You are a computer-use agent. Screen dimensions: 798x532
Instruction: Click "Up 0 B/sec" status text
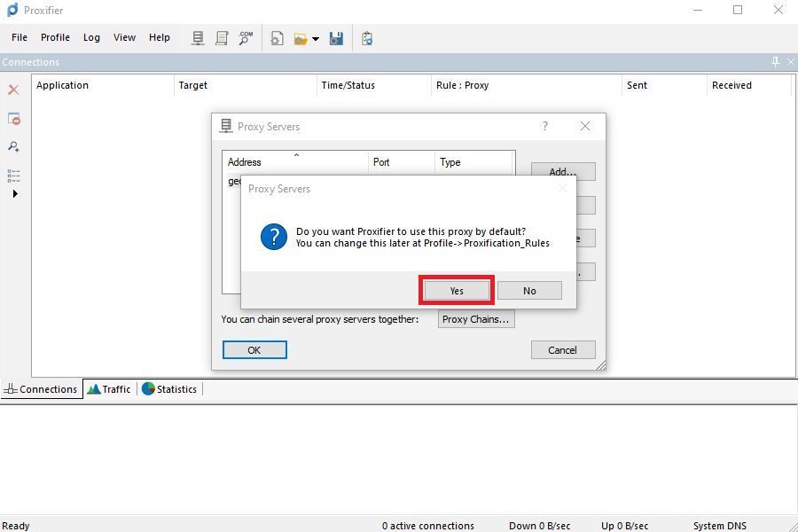(x=624, y=526)
